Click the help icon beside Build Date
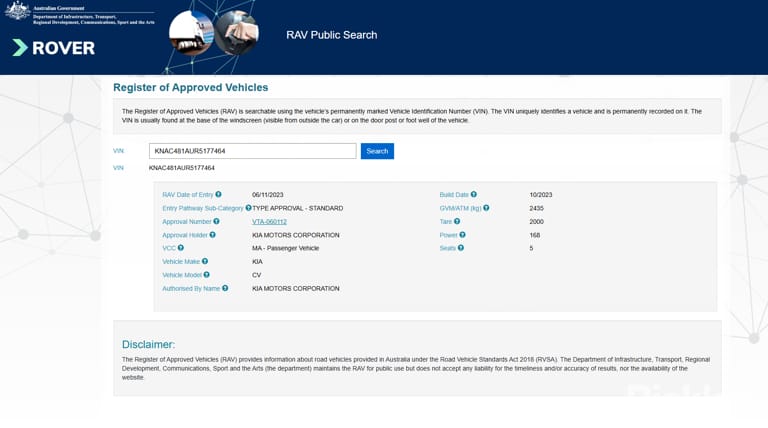Screen dimensions: 768x428 (474, 194)
